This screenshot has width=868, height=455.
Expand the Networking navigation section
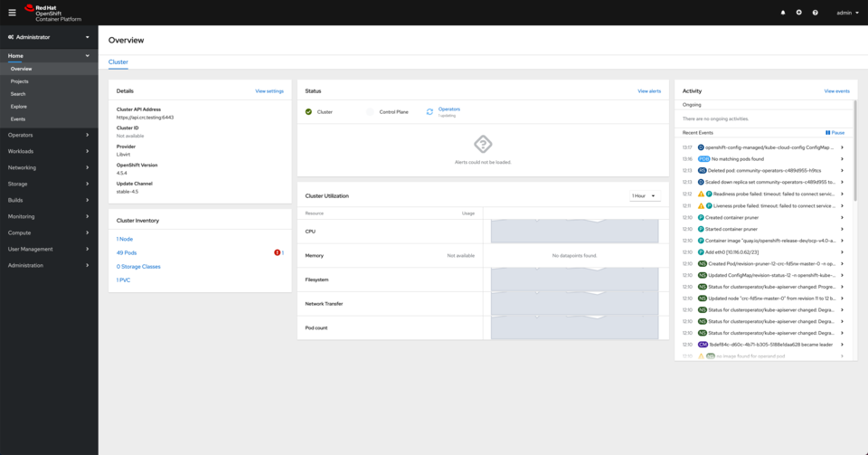49,167
